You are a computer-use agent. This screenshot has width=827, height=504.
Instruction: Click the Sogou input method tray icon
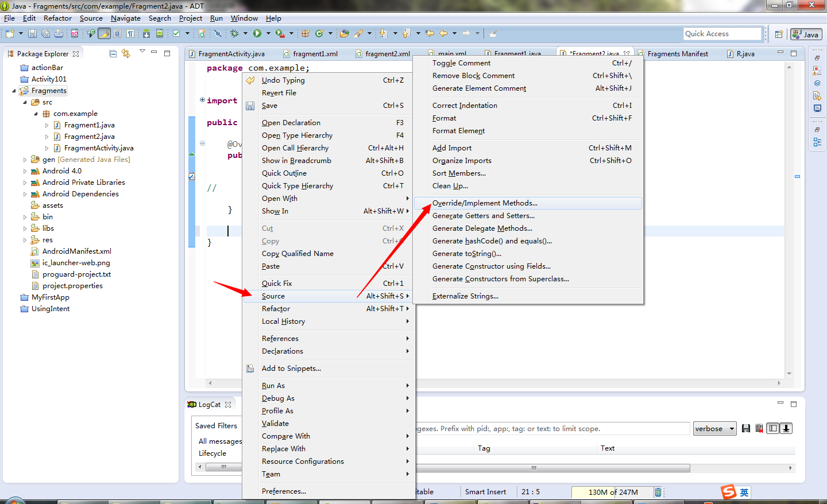coord(729,492)
